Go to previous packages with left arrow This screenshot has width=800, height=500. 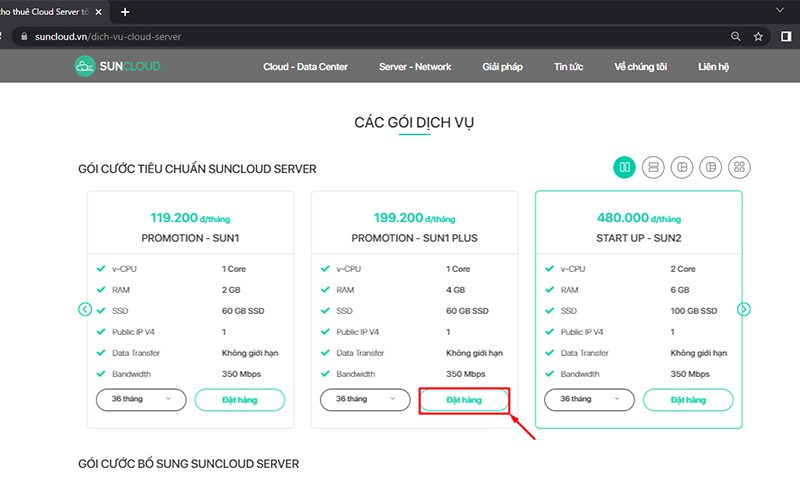(85, 309)
